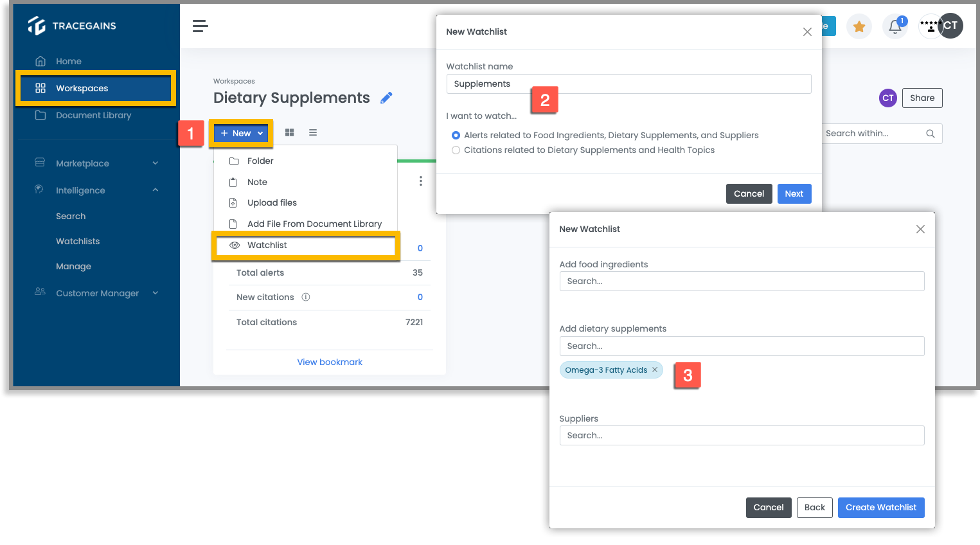Switch to grid view icon

pyautogui.click(x=290, y=132)
